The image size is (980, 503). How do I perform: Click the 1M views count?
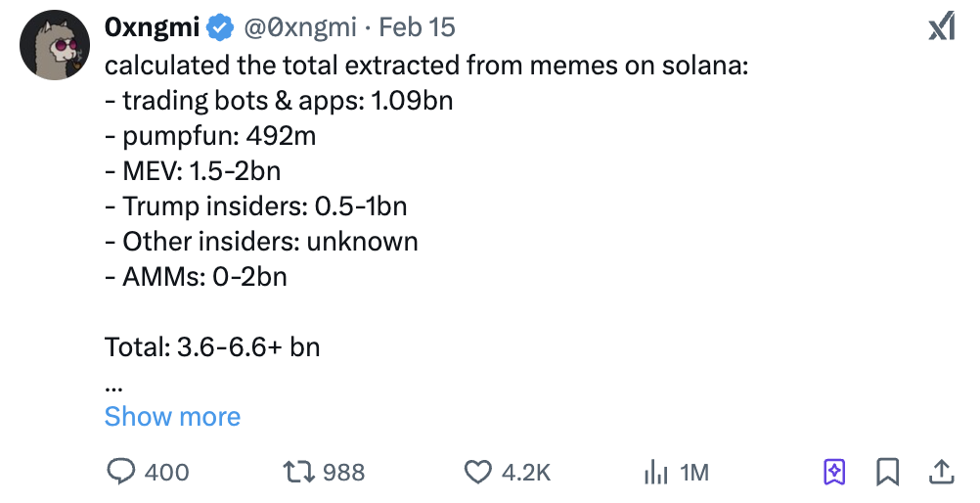(x=693, y=473)
